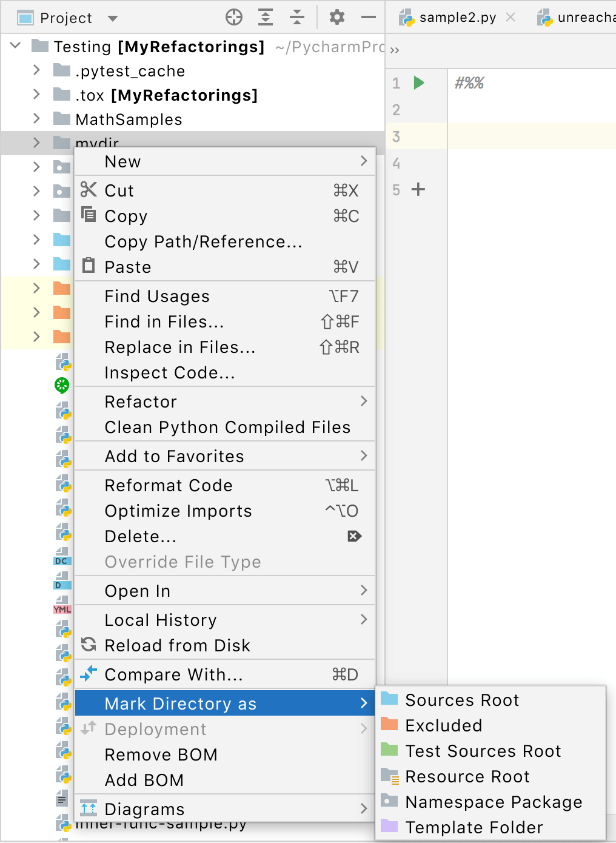The image size is (616, 843).
Task: Click the scissors icon beside Cut
Action: [x=89, y=190]
